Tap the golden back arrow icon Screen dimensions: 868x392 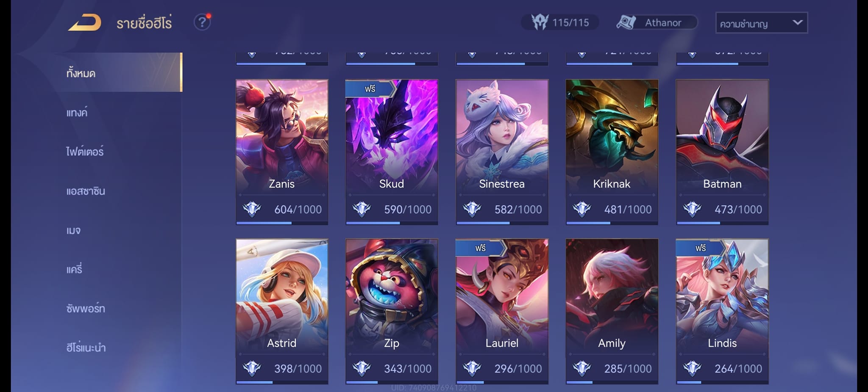[85, 22]
